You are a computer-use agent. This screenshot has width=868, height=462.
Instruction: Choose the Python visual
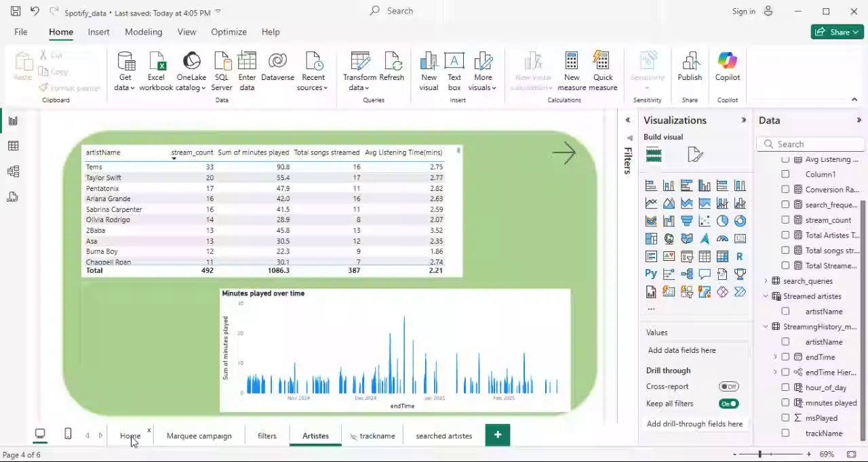point(651,274)
